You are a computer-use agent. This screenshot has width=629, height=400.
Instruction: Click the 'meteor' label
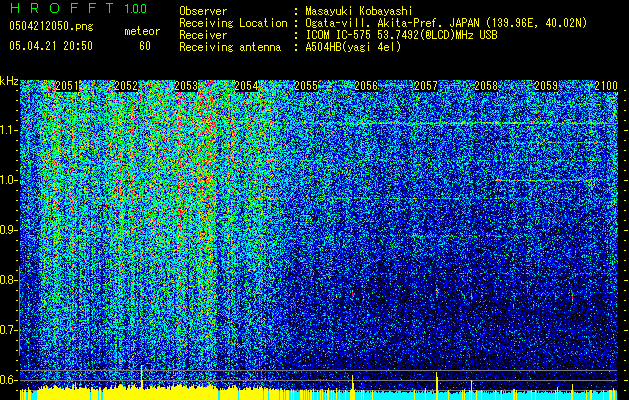tap(142, 31)
